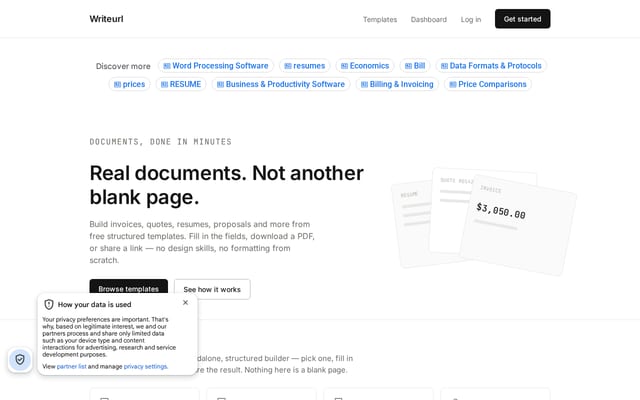Click the icon before Word Processing Software
Screen dimensions: 640x400
coord(167,66)
